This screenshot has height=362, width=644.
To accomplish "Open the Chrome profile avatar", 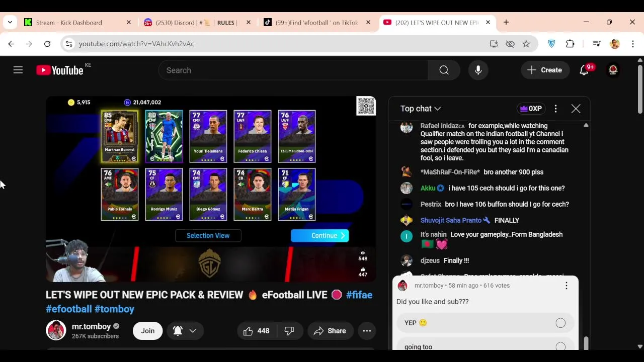I will tap(615, 44).
